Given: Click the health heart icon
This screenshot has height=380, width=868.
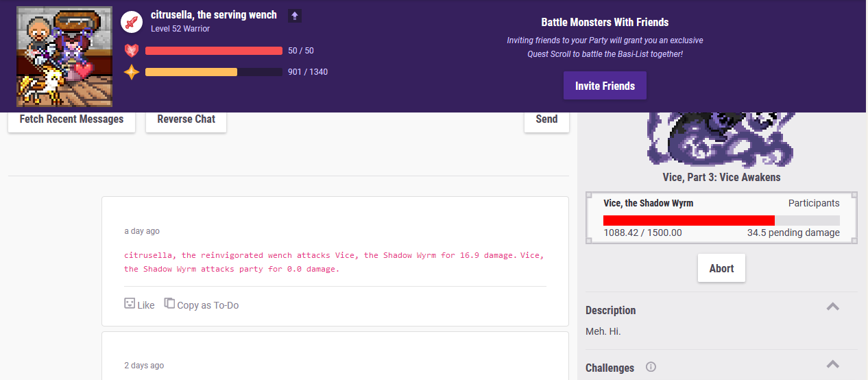Looking at the screenshot, I should click(x=132, y=51).
